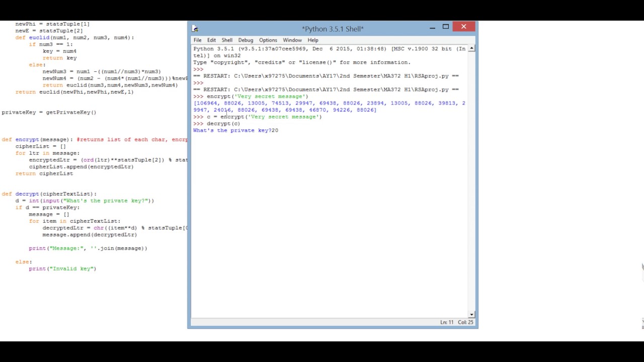
Task: Click 'return key' line in editor
Action: coord(59,58)
